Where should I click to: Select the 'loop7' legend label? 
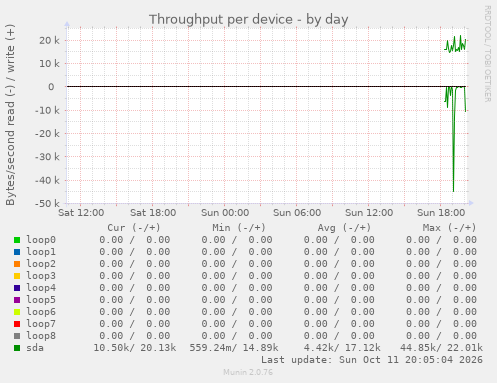coord(41,324)
